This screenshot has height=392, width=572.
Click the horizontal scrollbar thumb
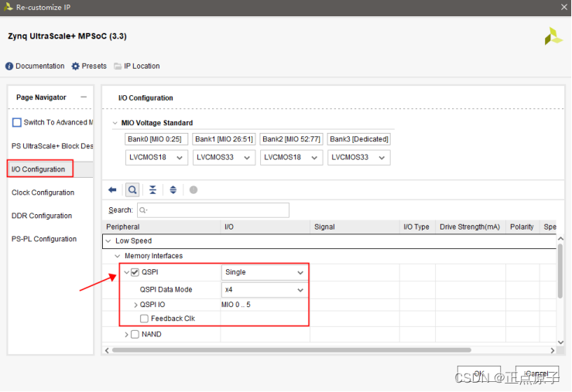[x=292, y=350]
